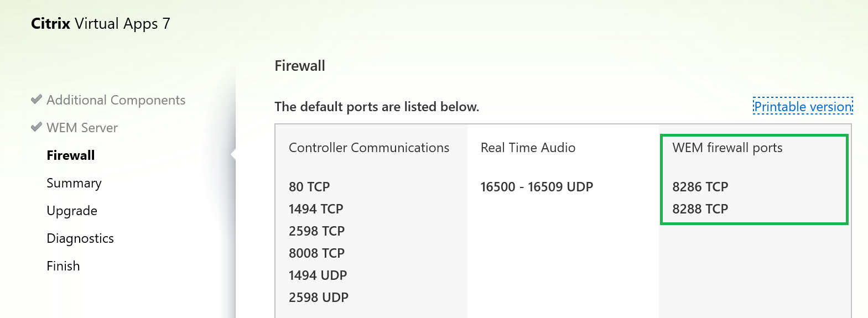Select the 8286 TCP port entry
Image resolution: width=868 pixels, height=318 pixels.
[700, 187]
